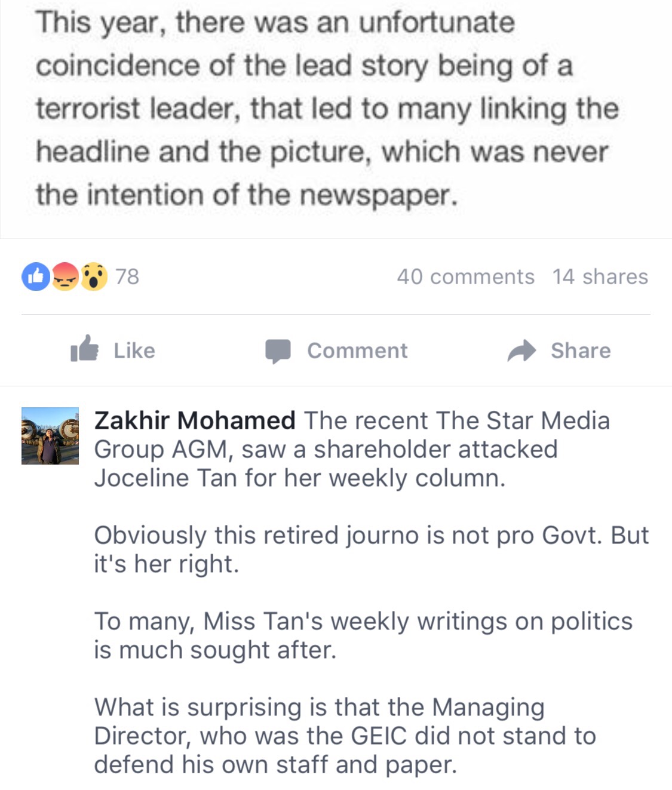Tap the wow face reaction icon
The width and height of the screenshot is (672, 790).
pyautogui.click(x=94, y=276)
